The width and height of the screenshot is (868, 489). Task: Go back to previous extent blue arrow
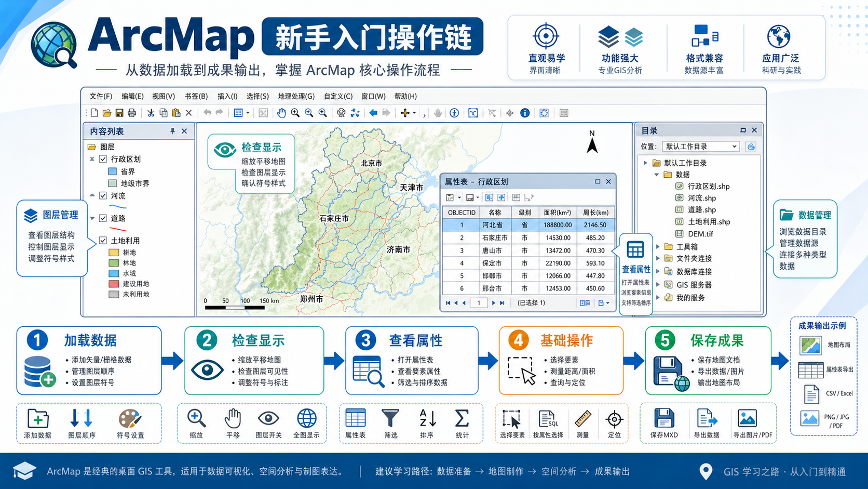click(373, 113)
